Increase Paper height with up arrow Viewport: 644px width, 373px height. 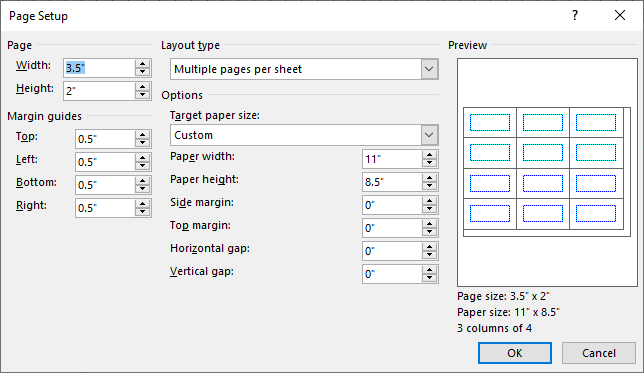429,178
